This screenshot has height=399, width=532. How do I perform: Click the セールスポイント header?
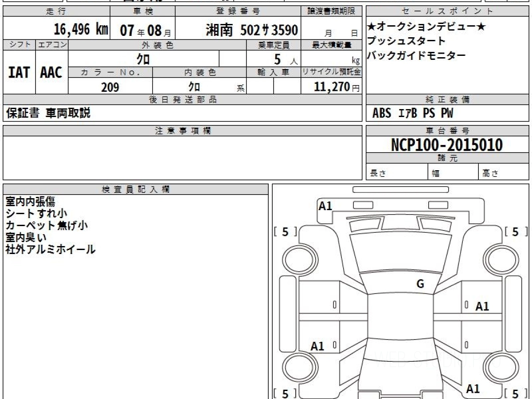(447, 12)
